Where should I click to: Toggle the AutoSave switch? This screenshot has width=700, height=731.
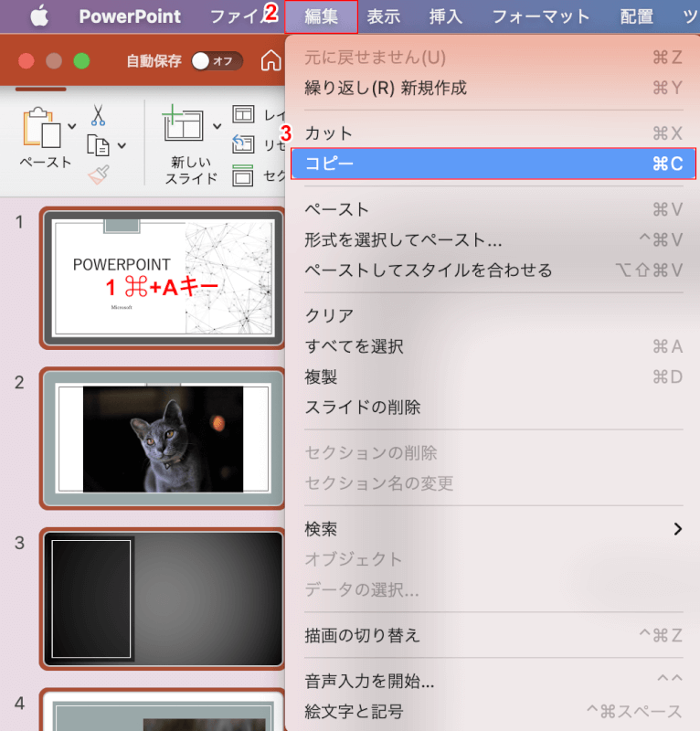pos(217,61)
